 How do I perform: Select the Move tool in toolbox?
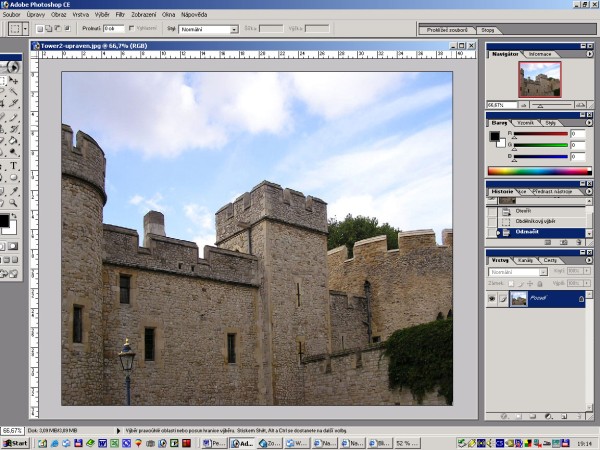click(x=12, y=80)
